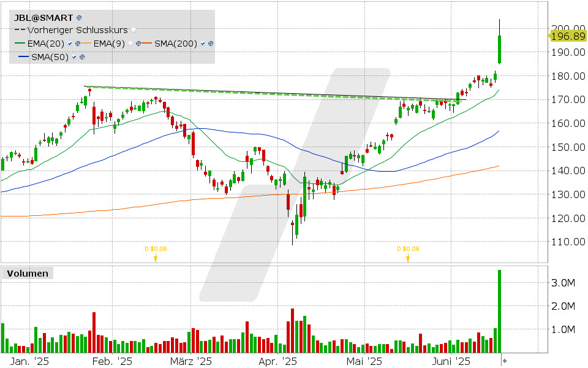
Task: Click the Vorheriger Schlusskurs legend text
Action: point(78,30)
